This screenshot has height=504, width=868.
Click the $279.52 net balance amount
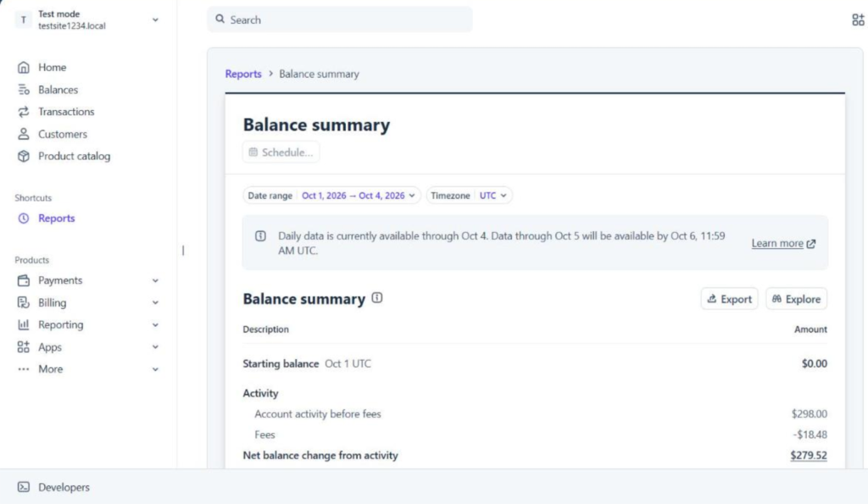tap(808, 456)
